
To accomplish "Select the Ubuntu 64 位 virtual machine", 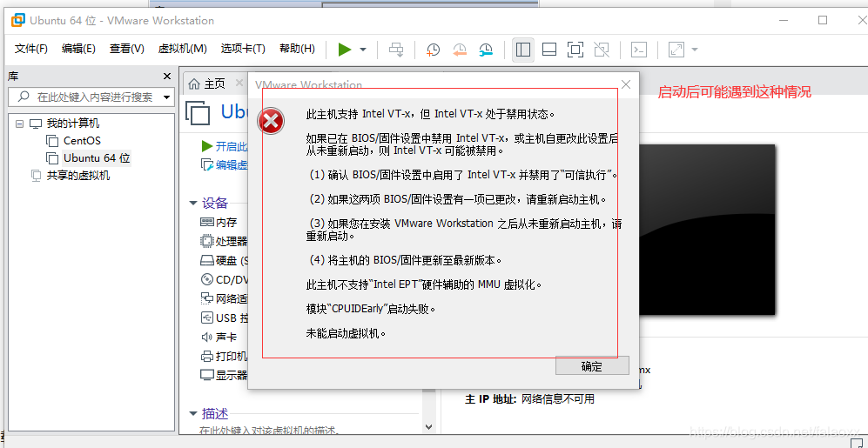I will [x=97, y=158].
